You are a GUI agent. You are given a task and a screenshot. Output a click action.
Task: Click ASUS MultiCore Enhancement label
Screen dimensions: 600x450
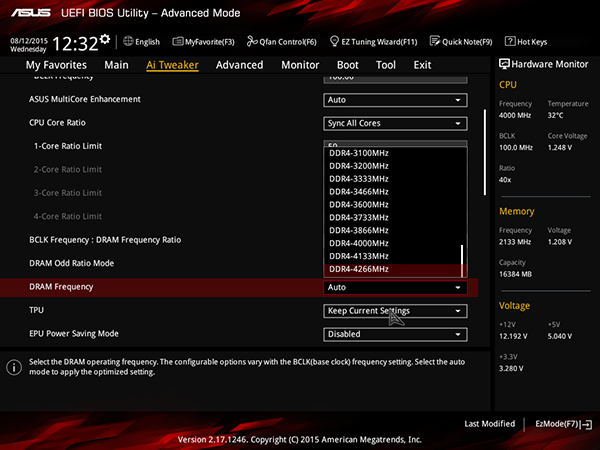click(x=85, y=99)
